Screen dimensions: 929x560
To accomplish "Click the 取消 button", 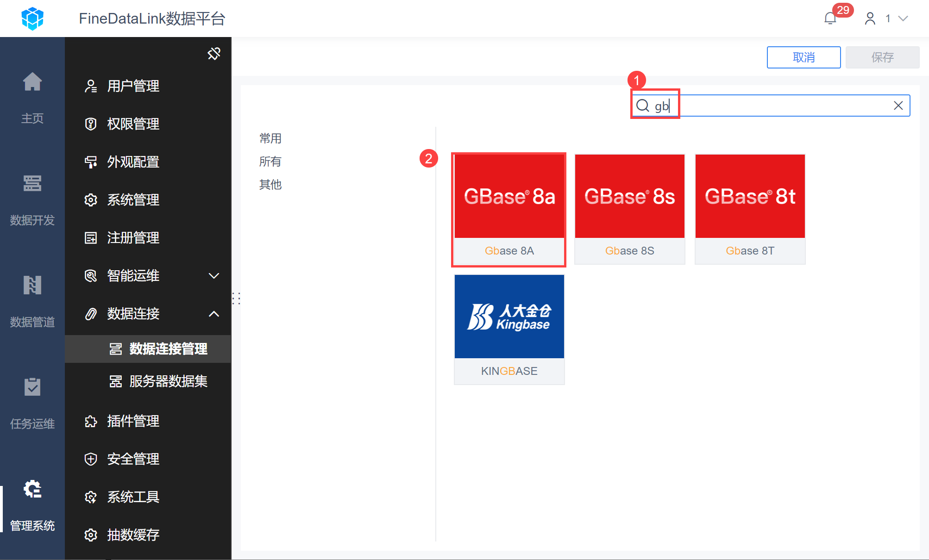I will [x=803, y=57].
